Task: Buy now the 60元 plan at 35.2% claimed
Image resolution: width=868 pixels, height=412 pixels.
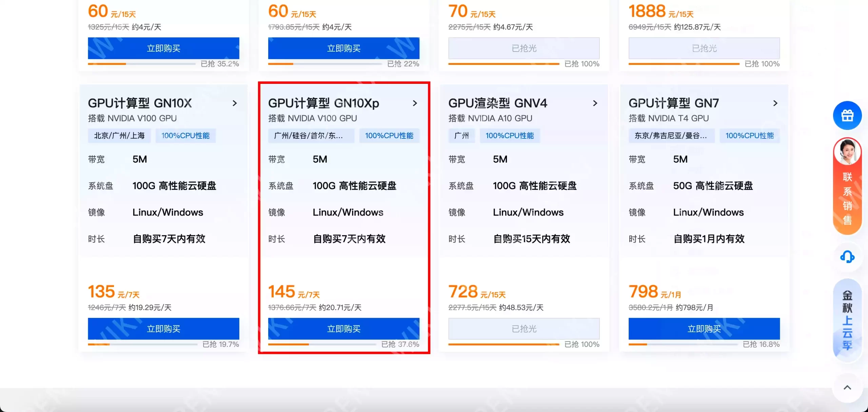Action: click(163, 48)
